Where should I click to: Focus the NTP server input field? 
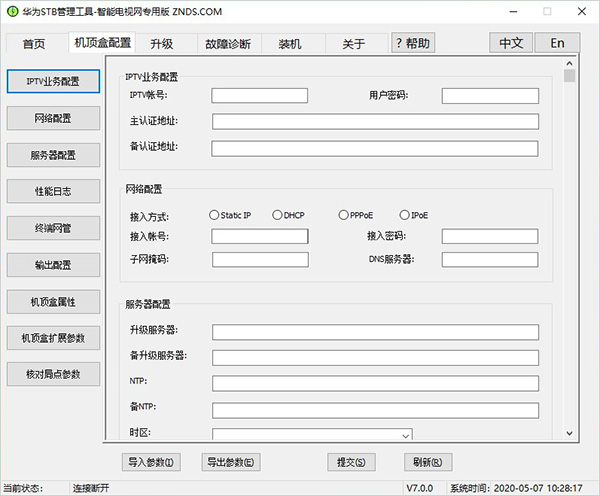375,383
